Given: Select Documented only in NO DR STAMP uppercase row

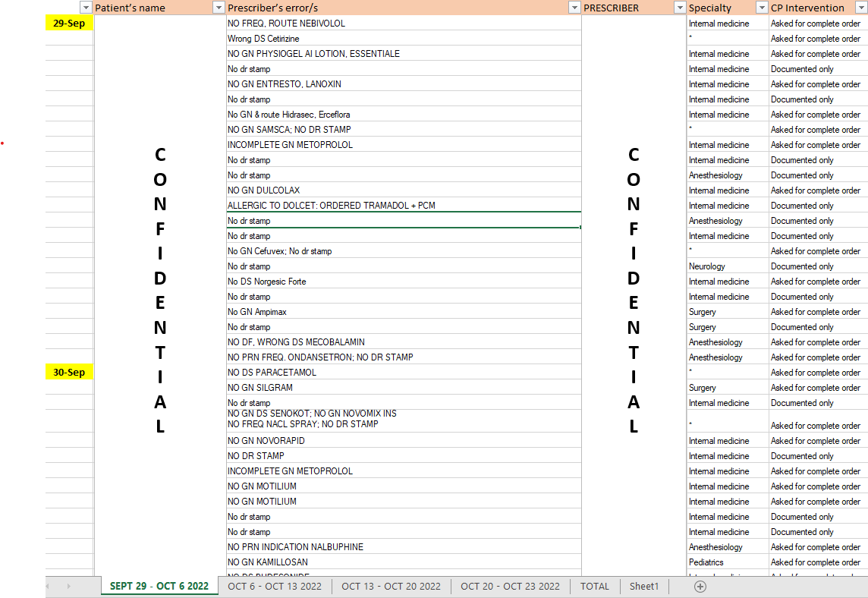Looking at the screenshot, I should (x=818, y=455).
